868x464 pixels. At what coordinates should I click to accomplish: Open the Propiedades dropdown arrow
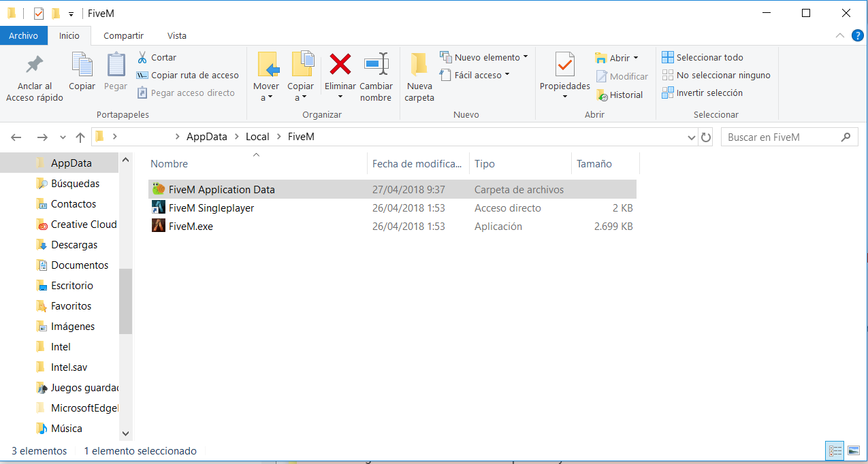[x=564, y=97]
